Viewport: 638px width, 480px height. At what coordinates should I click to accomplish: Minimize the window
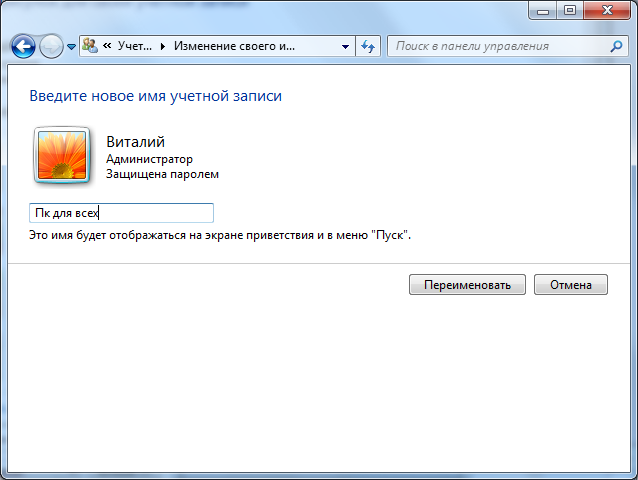pos(543,11)
